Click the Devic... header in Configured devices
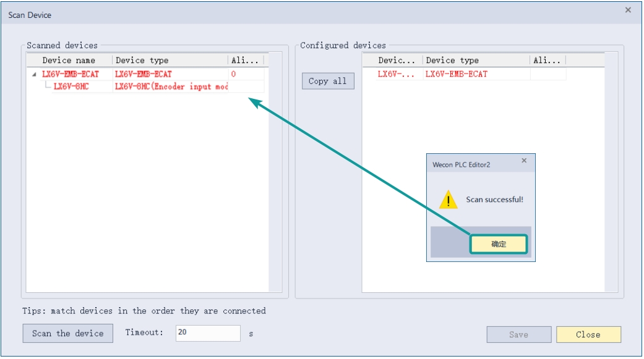644x359 pixels. click(x=397, y=61)
